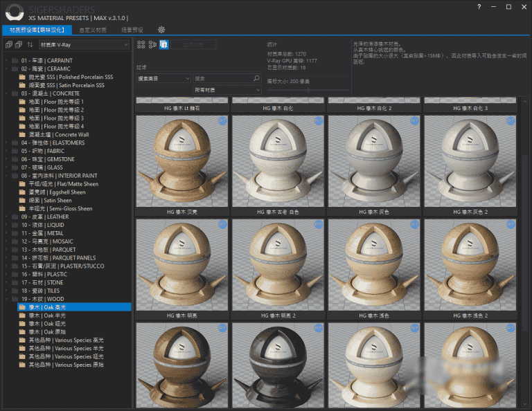This screenshot has height=411, width=532.
Task: Select the HG 橡木 浅色 thumbnail
Action: coord(374,265)
